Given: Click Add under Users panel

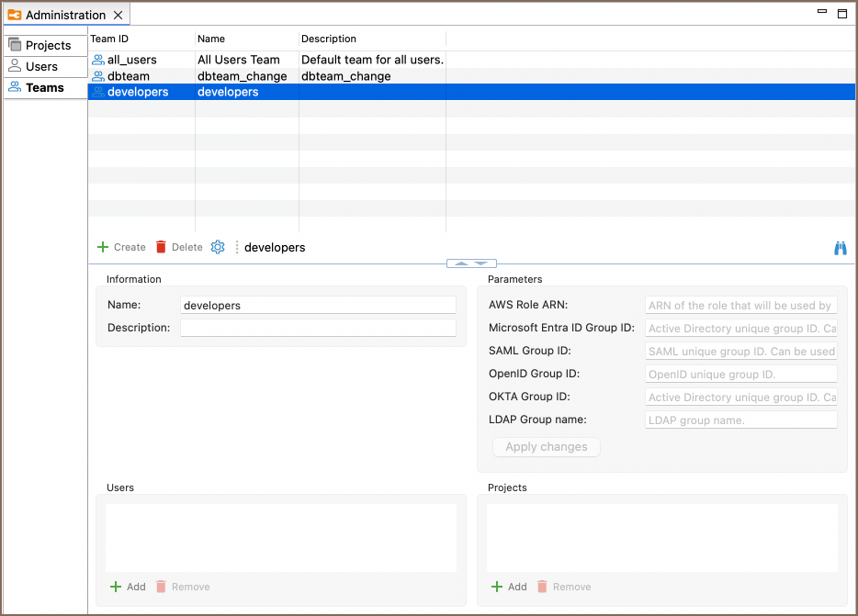Looking at the screenshot, I should [128, 587].
